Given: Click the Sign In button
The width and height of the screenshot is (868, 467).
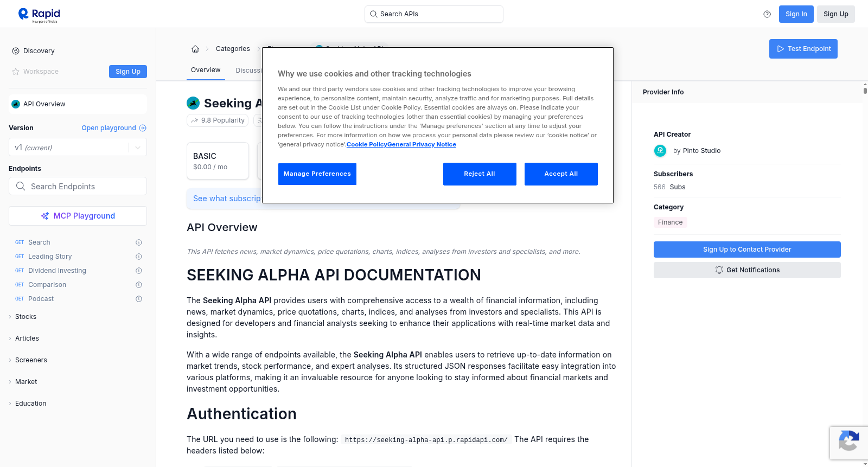Looking at the screenshot, I should [x=796, y=14].
